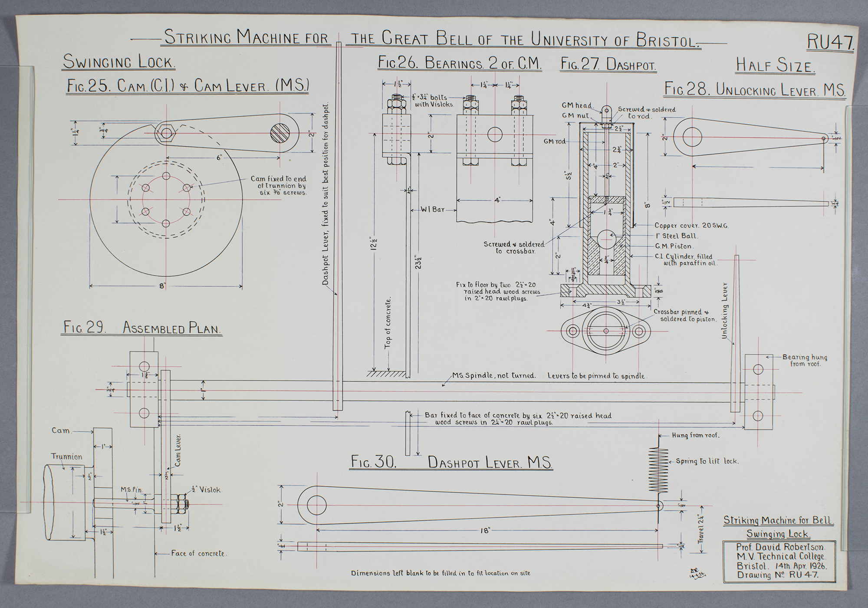Image resolution: width=868 pixels, height=608 pixels.
Task: Click the center of the cam disc
Action: [166, 200]
